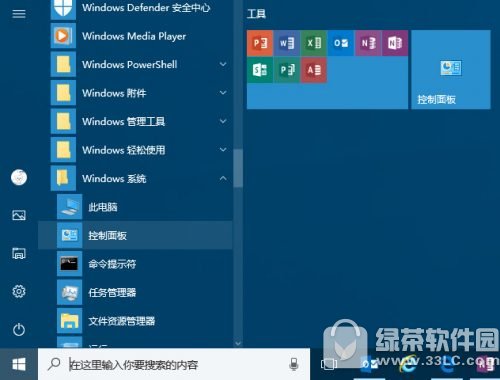This screenshot has height=380, width=500.
Task: Open Settings via the gear icon
Action: click(19, 292)
